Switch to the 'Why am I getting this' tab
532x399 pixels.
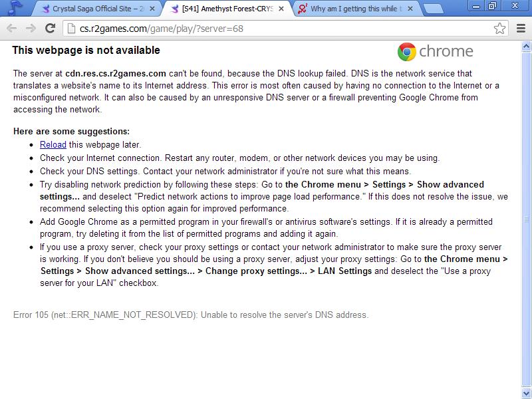356,9
